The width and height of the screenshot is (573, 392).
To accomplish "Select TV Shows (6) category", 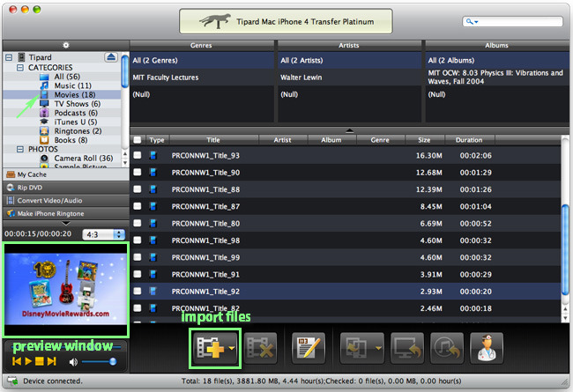I will tap(77, 104).
